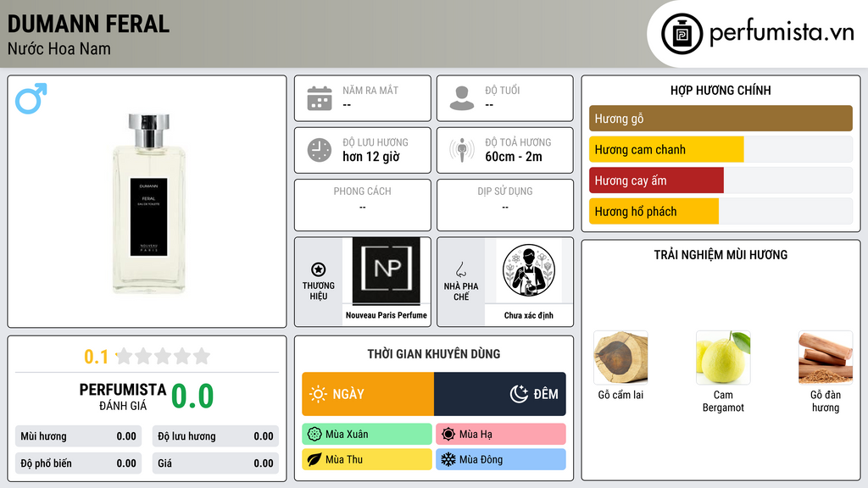This screenshot has width=868, height=488.
Task: Click the Dịp sử dụng info box
Action: point(505,205)
